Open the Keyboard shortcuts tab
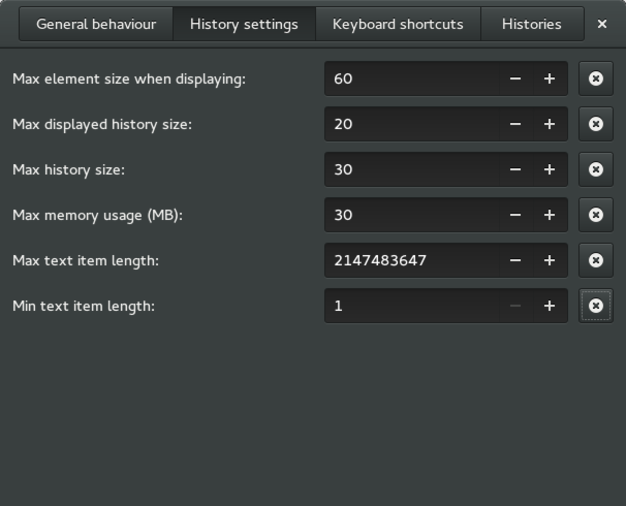 [398, 24]
